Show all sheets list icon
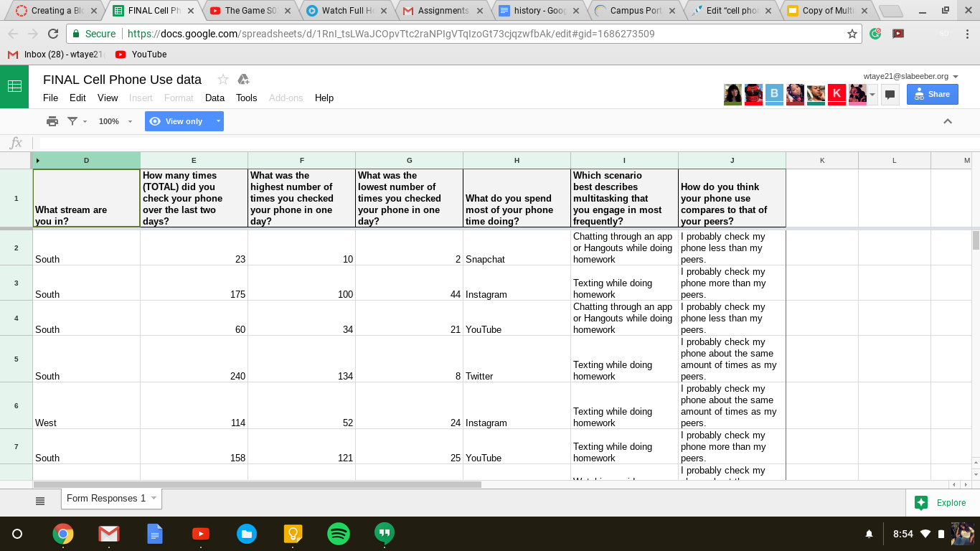980x551 pixels. pos(40,500)
